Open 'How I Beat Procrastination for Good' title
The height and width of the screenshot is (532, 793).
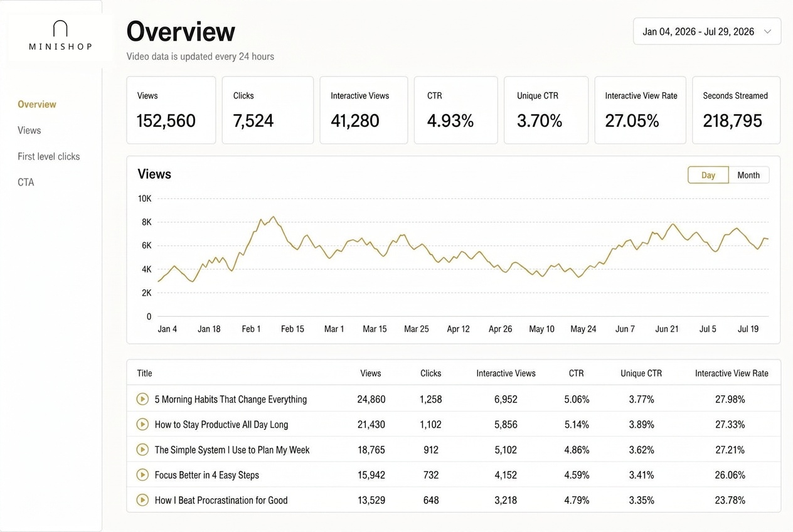tap(221, 500)
